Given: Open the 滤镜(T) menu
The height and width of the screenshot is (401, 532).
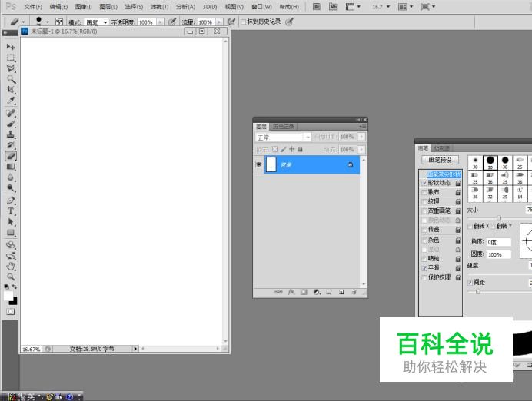Looking at the screenshot, I should (159, 7).
